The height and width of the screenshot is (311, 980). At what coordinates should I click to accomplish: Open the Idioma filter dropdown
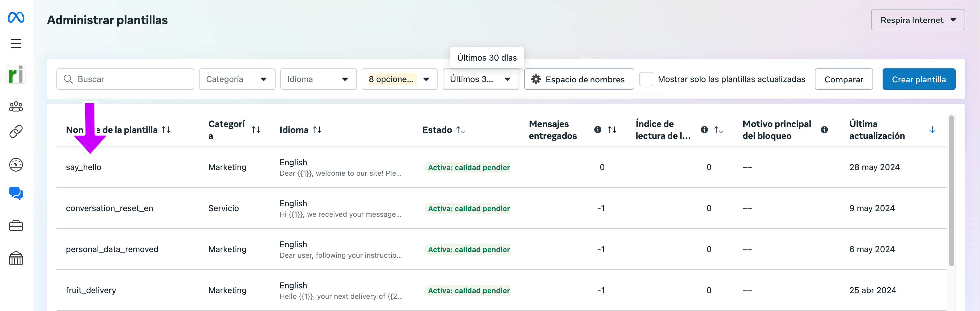318,79
